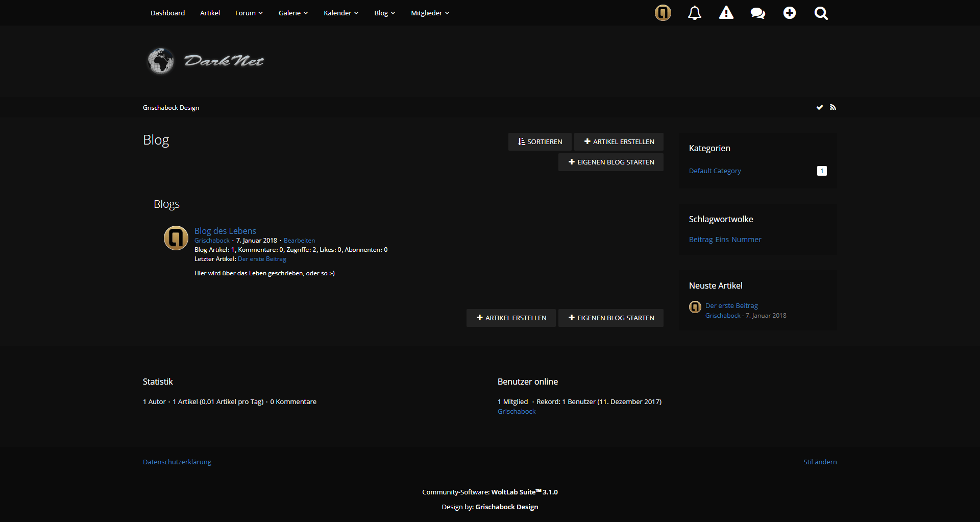Expand the Forum dropdown menu
This screenshot has width=980, height=522.
[x=249, y=13]
